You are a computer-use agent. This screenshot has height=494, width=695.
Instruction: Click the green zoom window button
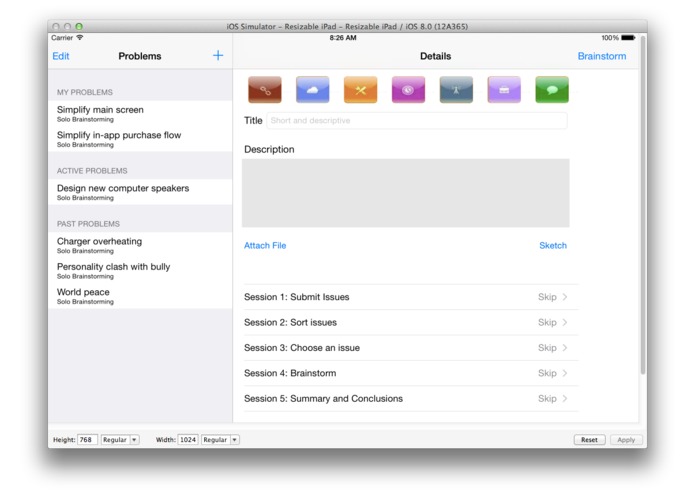(79, 27)
